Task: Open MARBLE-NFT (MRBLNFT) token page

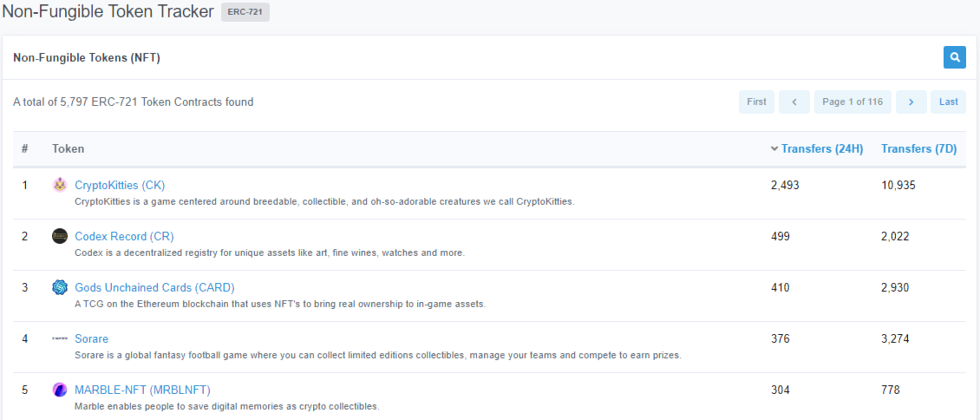Action: tap(142, 390)
